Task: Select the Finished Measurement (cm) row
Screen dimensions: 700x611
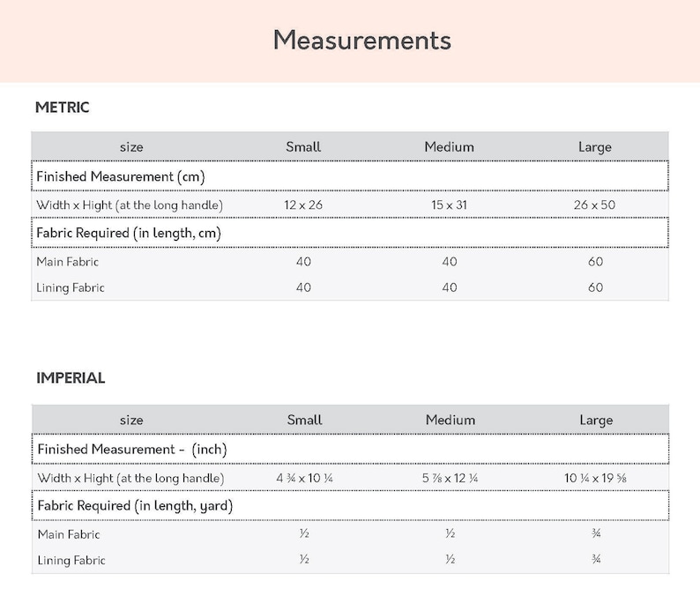Action: point(350,176)
